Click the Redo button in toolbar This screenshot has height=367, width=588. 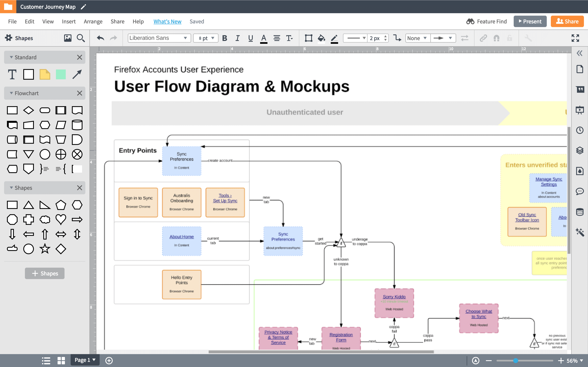tap(113, 38)
